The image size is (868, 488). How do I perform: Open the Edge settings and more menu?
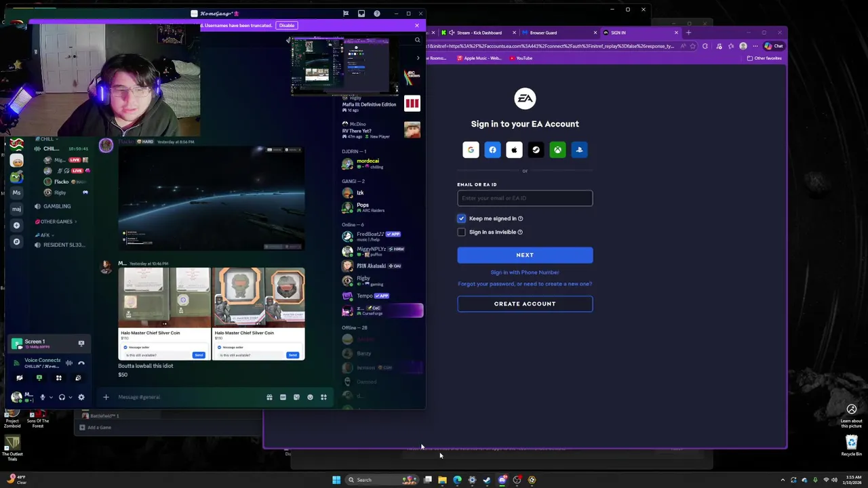755,46
